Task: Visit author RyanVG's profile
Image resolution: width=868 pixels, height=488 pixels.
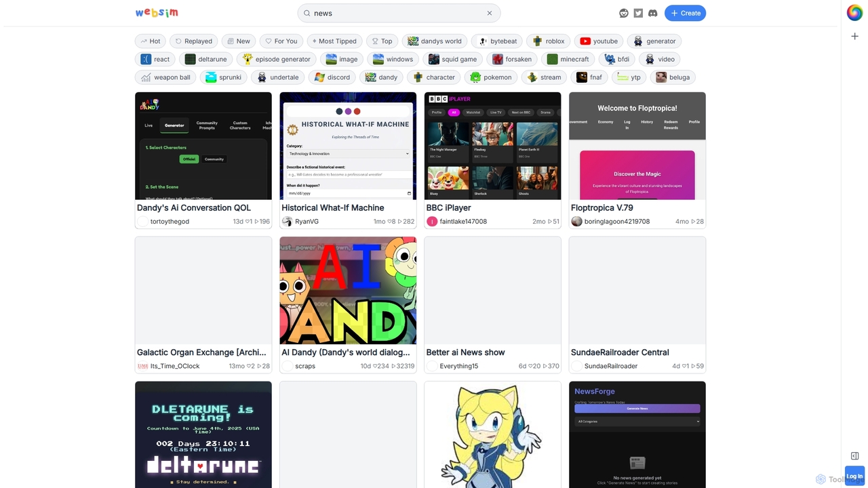Action: click(307, 222)
